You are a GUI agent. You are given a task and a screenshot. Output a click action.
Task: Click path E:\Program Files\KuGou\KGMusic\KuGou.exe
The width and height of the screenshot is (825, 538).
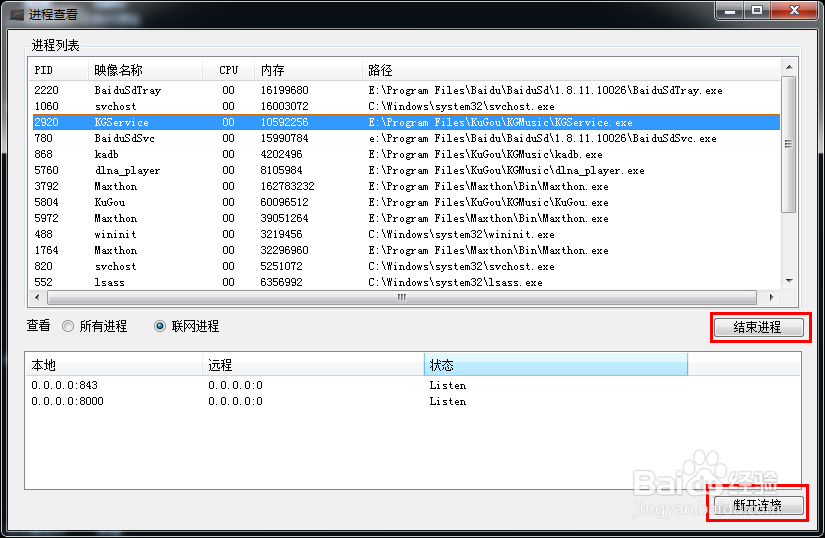click(x=488, y=202)
